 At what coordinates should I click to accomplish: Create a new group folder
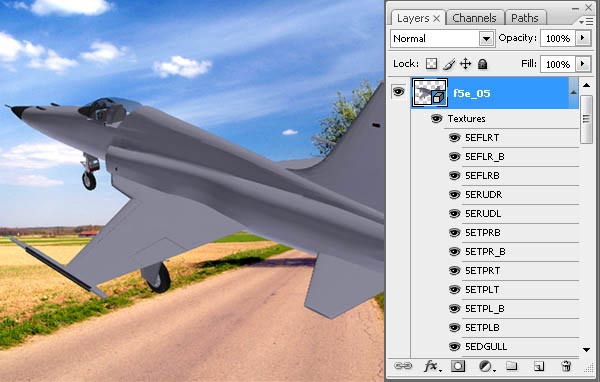click(x=512, y=366)
